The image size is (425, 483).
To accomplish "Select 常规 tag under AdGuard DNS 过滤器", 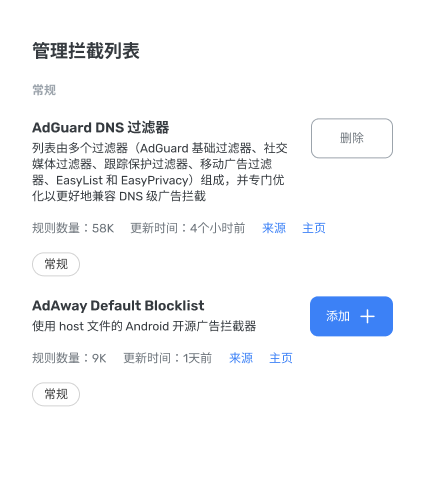I will coord(56,264).
